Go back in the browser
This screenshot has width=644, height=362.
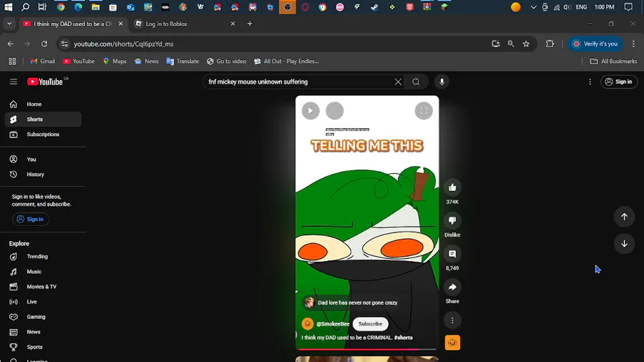pos(10,44)
